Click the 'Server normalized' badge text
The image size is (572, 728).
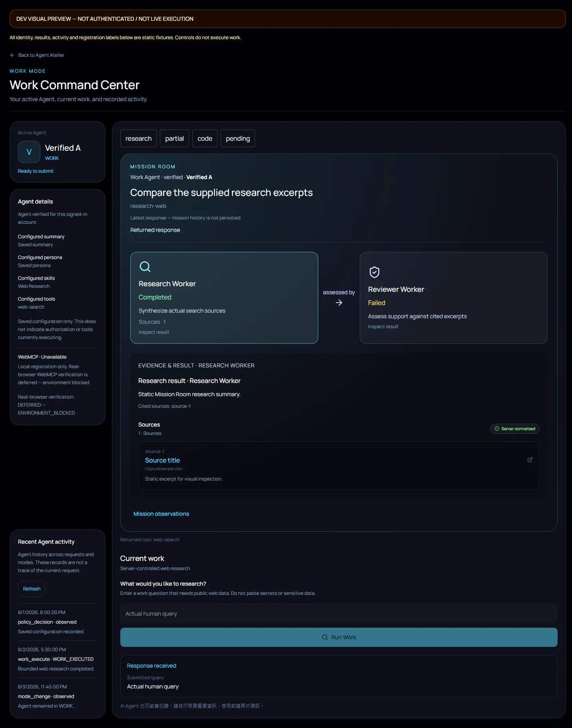coord(518,429)
